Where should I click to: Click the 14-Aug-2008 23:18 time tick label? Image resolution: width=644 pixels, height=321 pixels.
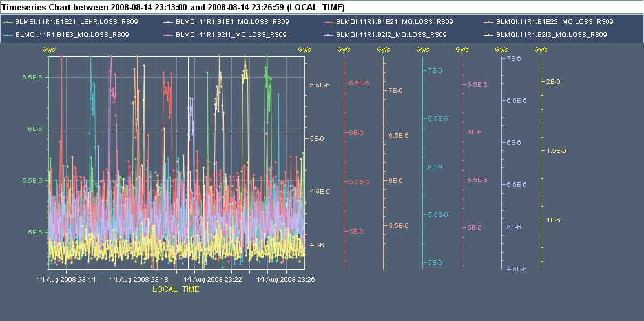click(140, 279)
